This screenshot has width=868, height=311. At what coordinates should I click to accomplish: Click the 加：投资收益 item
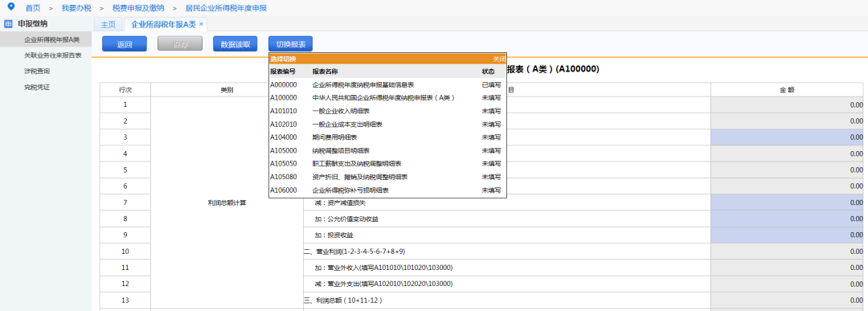(x=334, y=235)
